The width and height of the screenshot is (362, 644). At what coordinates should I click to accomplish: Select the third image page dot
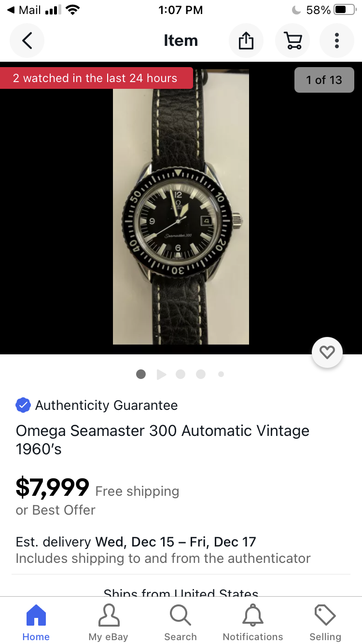181,374
